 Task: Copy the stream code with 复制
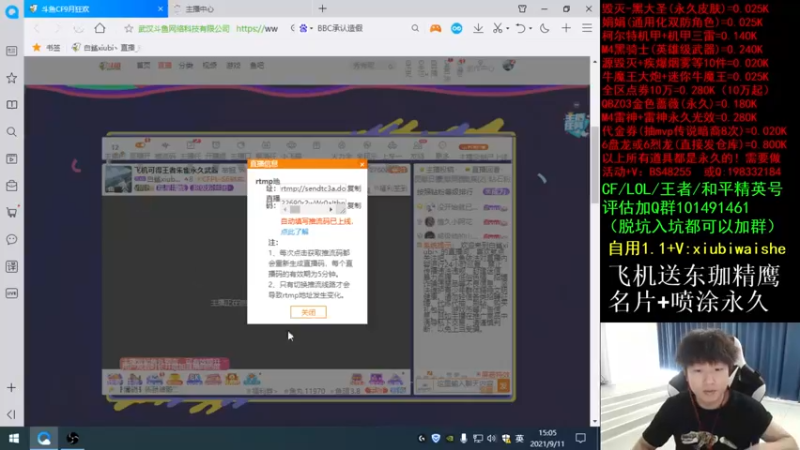pos(354,205)
